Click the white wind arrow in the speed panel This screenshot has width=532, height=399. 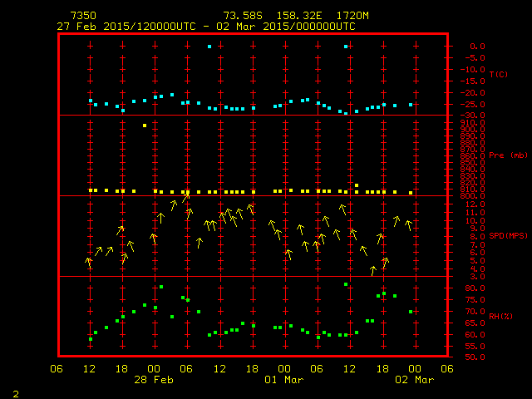tap(160, 218)
